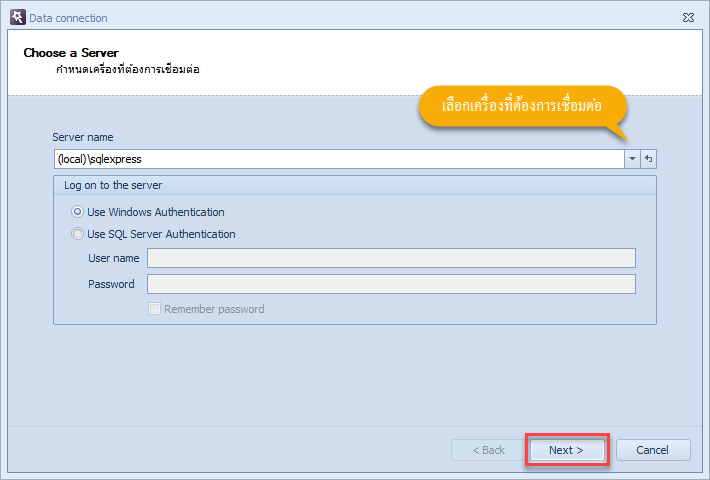Viewport: 710px width, 480px height.
Task: Open the Server name dropdown arrow
Action: pos(632,159)
